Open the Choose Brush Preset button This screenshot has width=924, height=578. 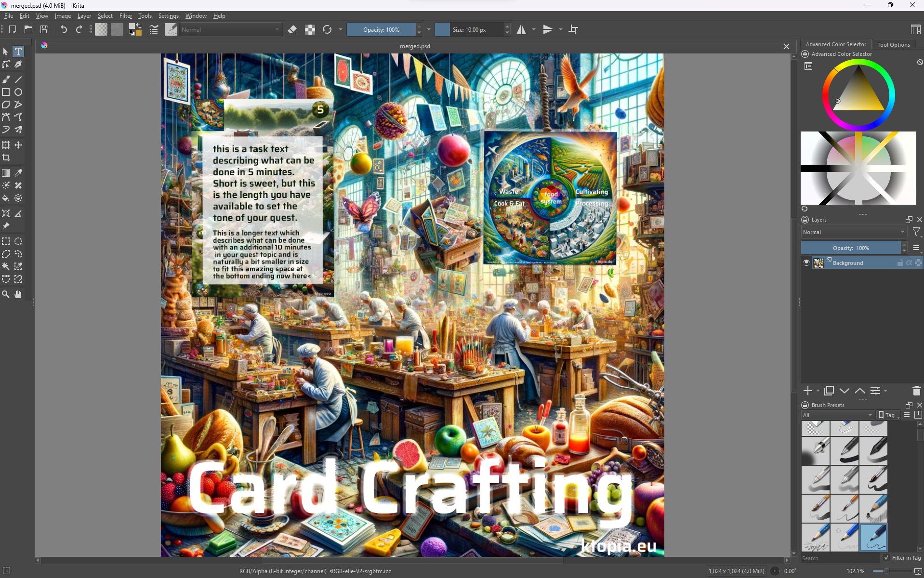pyautogui.click(x=171, y=29)
